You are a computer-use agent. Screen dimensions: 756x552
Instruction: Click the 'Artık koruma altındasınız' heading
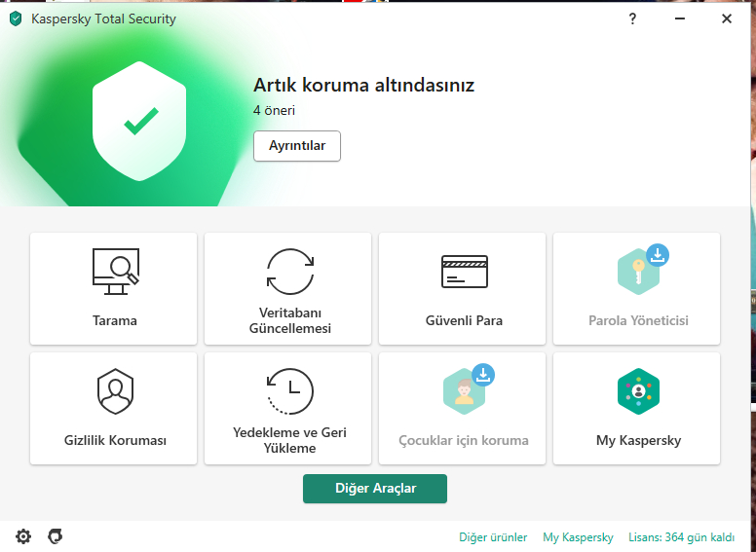364,86
